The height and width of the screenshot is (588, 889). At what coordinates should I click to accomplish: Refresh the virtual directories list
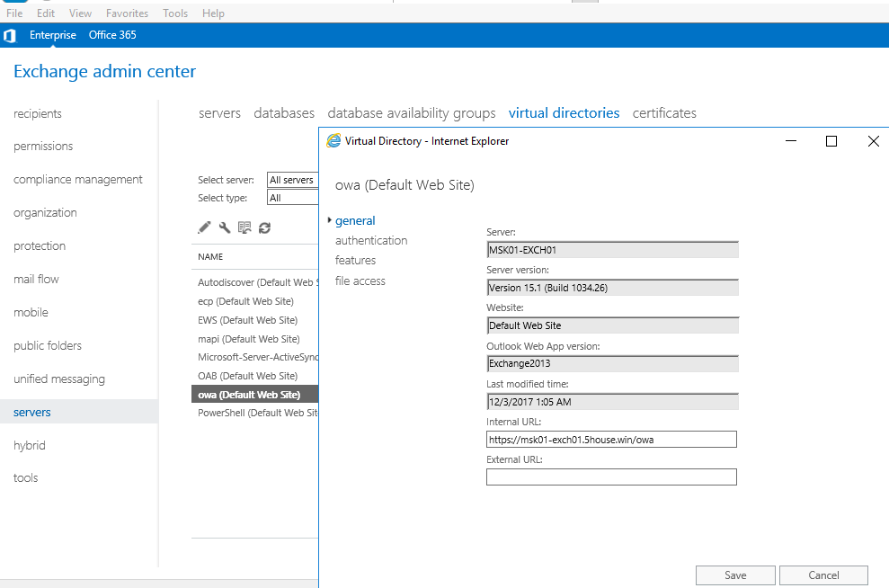[x=264, y=228]
